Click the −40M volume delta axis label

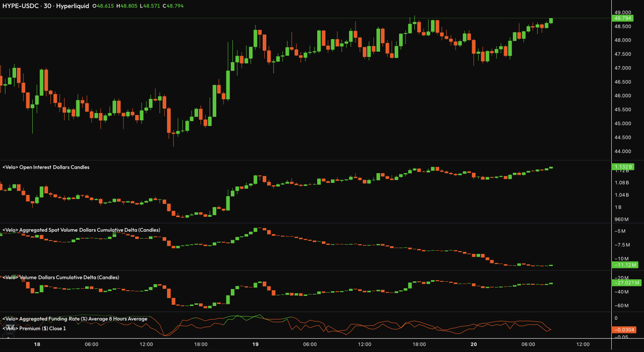coord(621,292)
